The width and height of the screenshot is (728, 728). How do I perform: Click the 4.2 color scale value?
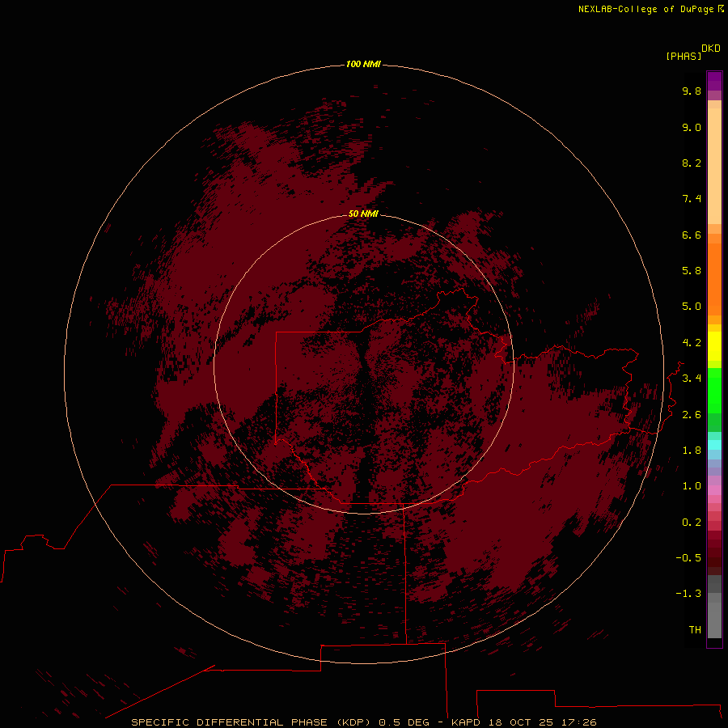click(x=692, y=343)
